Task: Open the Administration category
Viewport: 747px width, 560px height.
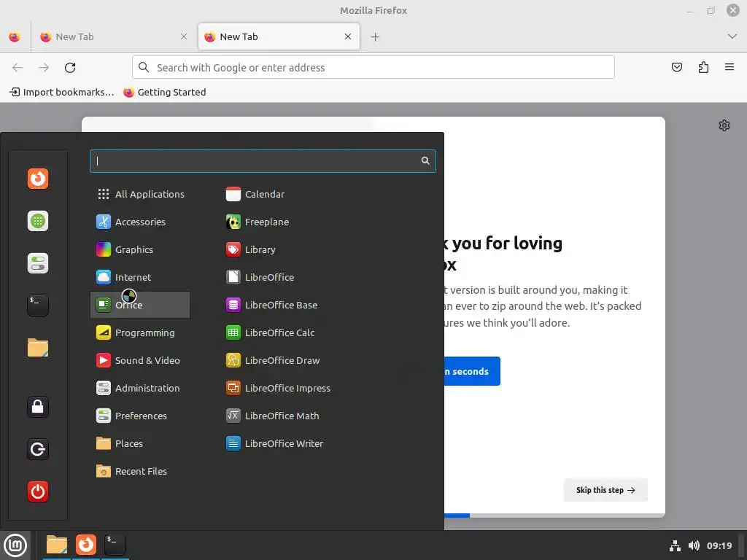Action: tap(140, 388)
